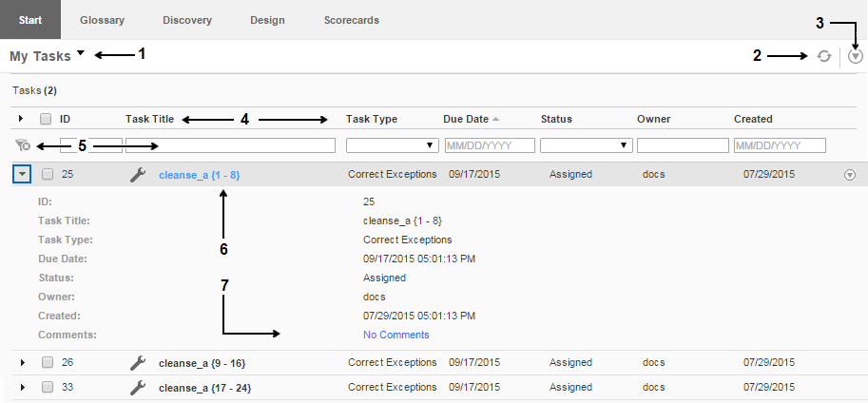Viewport: 868px width, 403px height.
Task: Open the Scorecards tab
Action: click(x=351, y=20)
